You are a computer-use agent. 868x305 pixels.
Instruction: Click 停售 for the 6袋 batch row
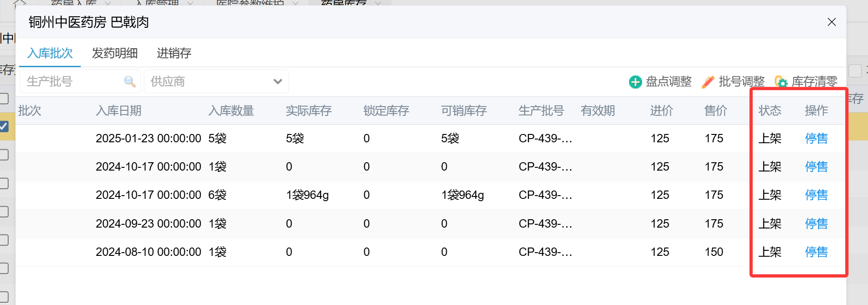816,195
